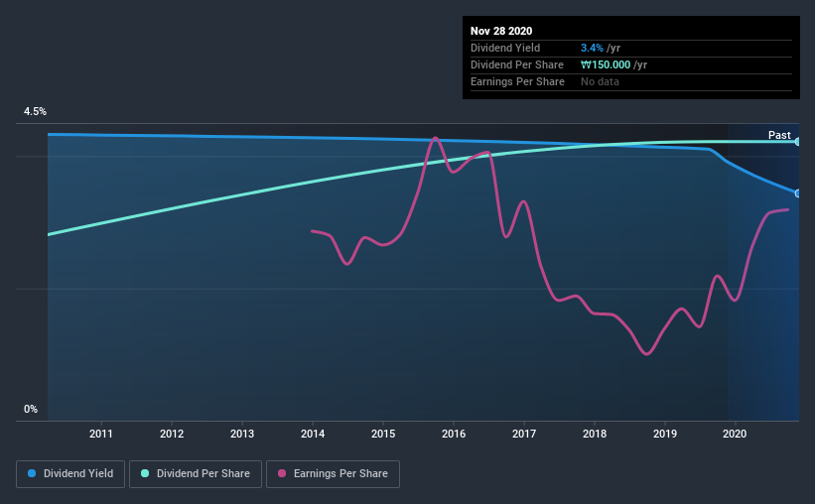Viewport: 815px width, 504px height.
Task: Click the pink Earnings Per Share legend dot
Action: click(x=282, y=473)
